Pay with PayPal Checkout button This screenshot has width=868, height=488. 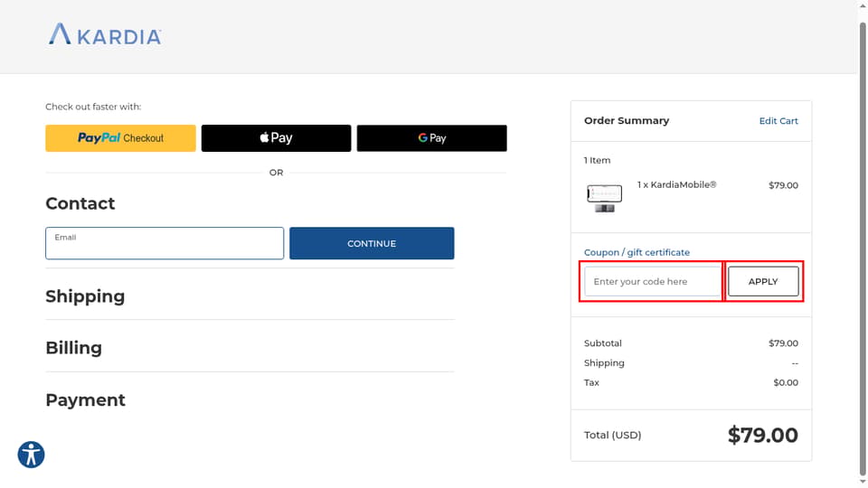120,138
